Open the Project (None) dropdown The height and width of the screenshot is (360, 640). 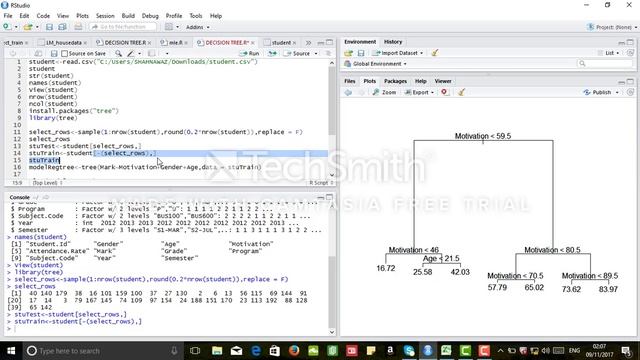point(612,27)
